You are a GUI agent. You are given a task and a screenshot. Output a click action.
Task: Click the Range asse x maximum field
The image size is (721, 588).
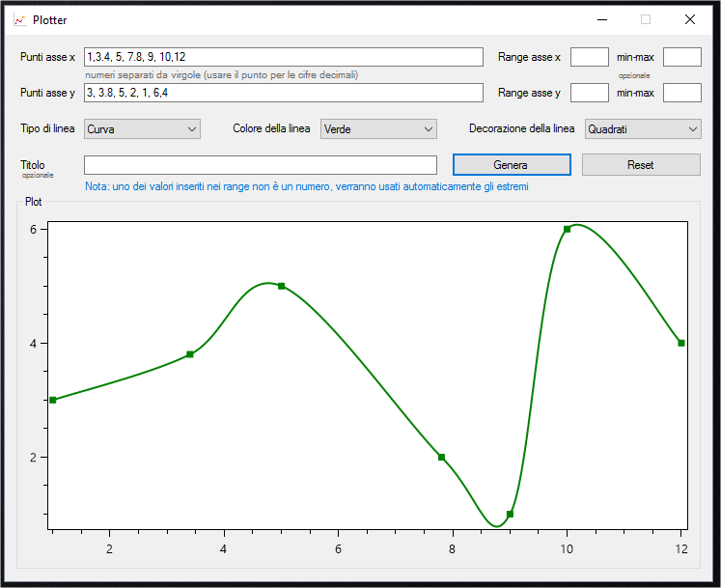click(682, 57)
